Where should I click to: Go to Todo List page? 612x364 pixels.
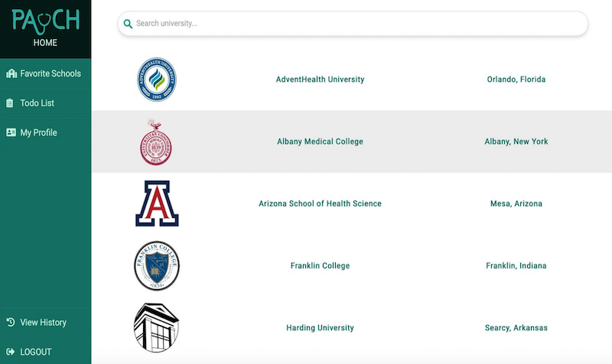37,102
